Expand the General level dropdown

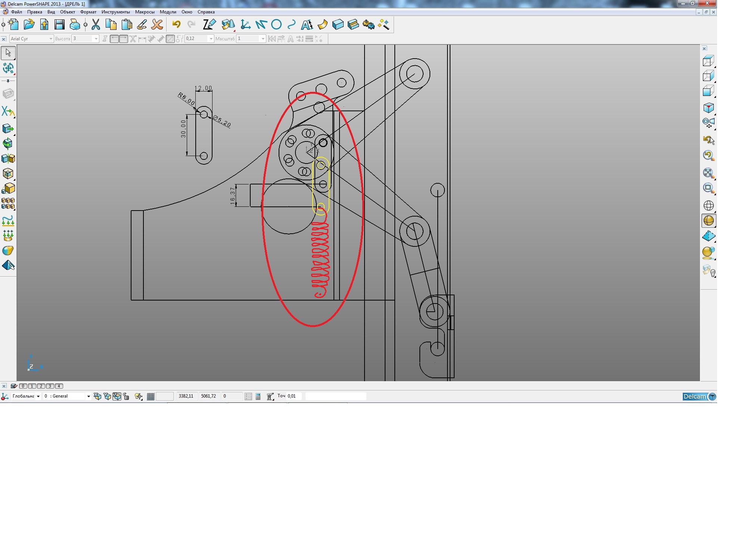click(89, 396)
